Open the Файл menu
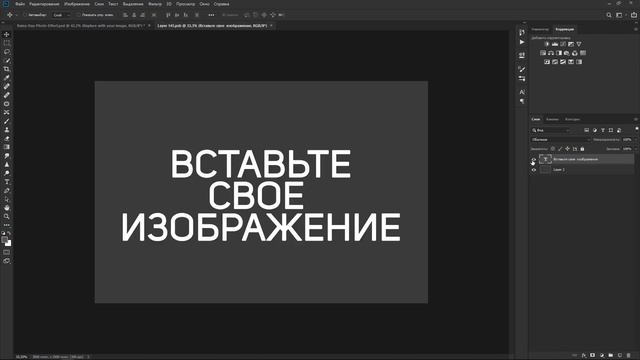The height and width of the screenshot is (360, 640). [20, 4]
